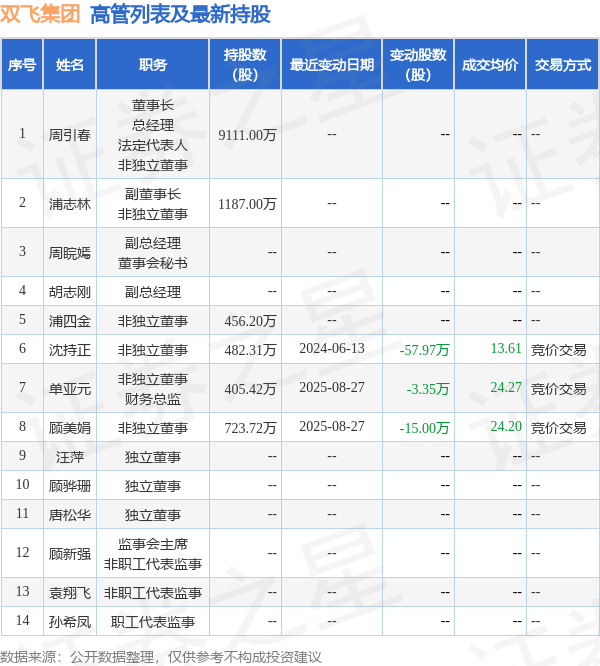Image resolution: width=600 pixels, height=666 pixels.
Task: Click the holdings value 482.31万
Action: point(251,350)
